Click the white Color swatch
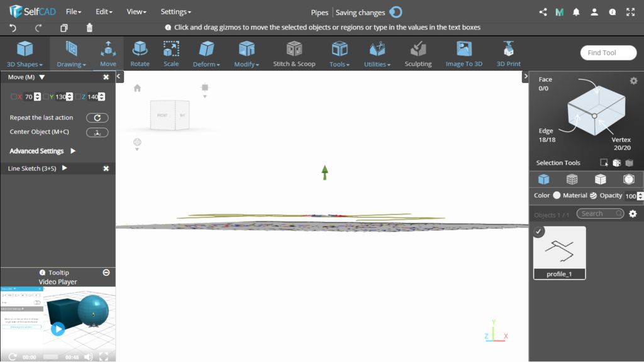Viewport: 644px width, 362px height. tap(557, 195)
